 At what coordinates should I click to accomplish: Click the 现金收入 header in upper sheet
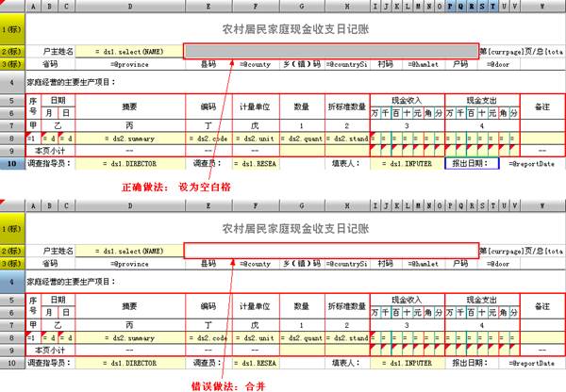click(406, 100)
